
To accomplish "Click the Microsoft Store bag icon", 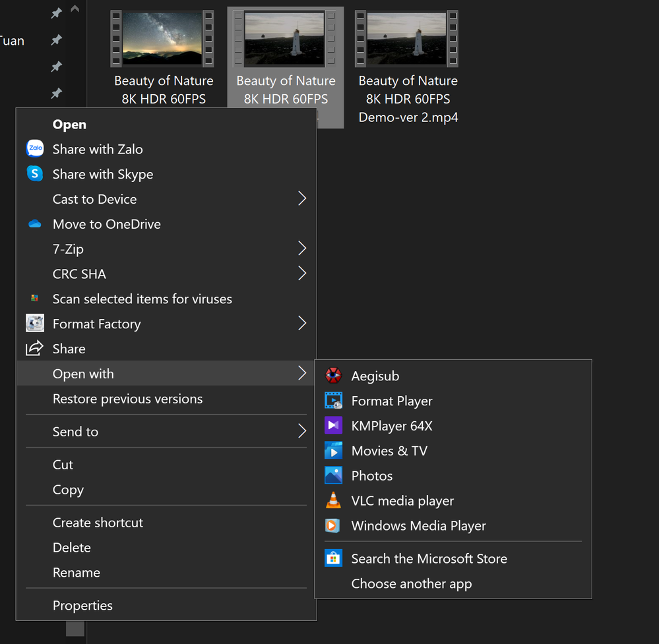I will [333, 559].
